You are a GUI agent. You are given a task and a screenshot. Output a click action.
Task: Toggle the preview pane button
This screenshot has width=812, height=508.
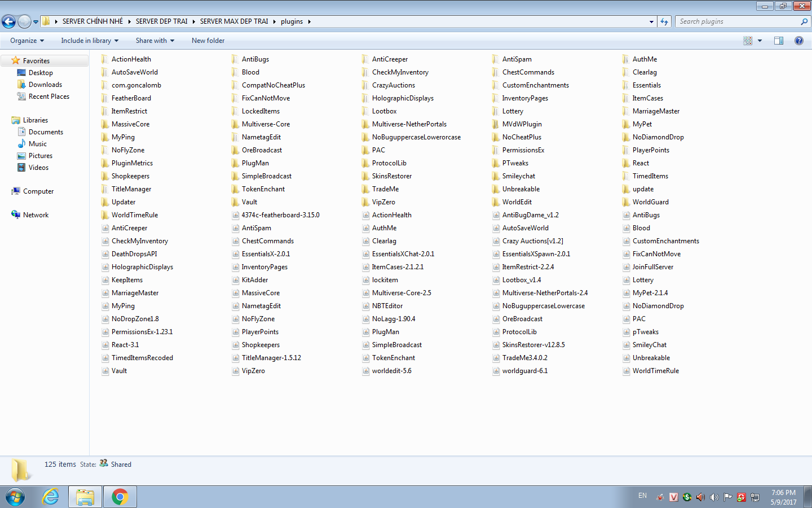779,41
